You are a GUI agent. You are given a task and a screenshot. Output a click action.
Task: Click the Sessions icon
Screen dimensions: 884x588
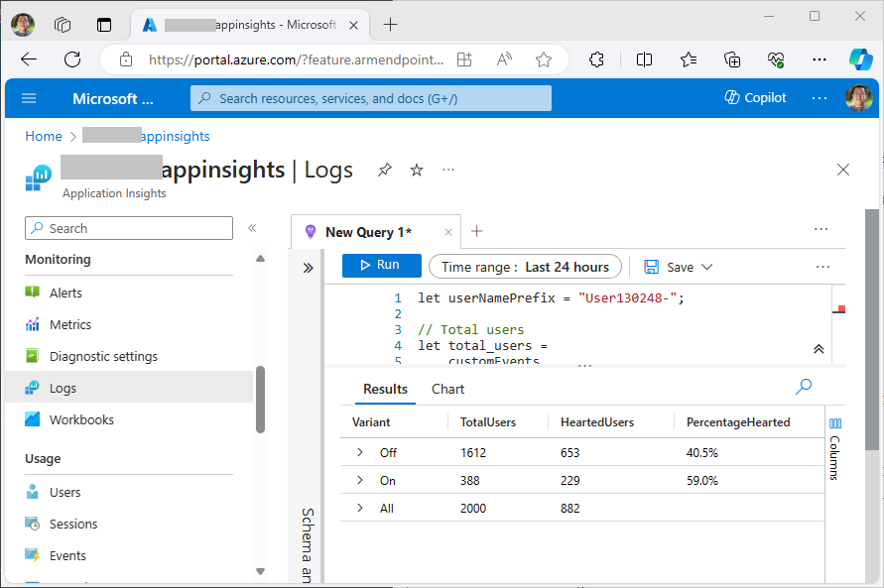pos(32,524)
